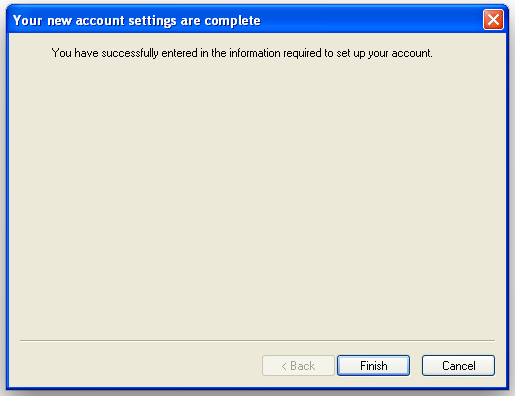515x396 pixels.
Task: Click the greyed-out Back button
Action: 298,365
